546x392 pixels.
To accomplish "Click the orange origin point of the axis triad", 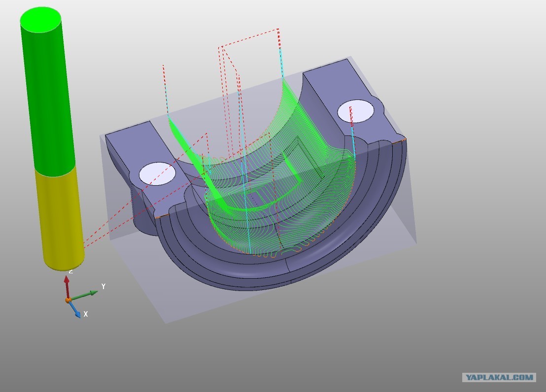I will [x=68, y=300].
